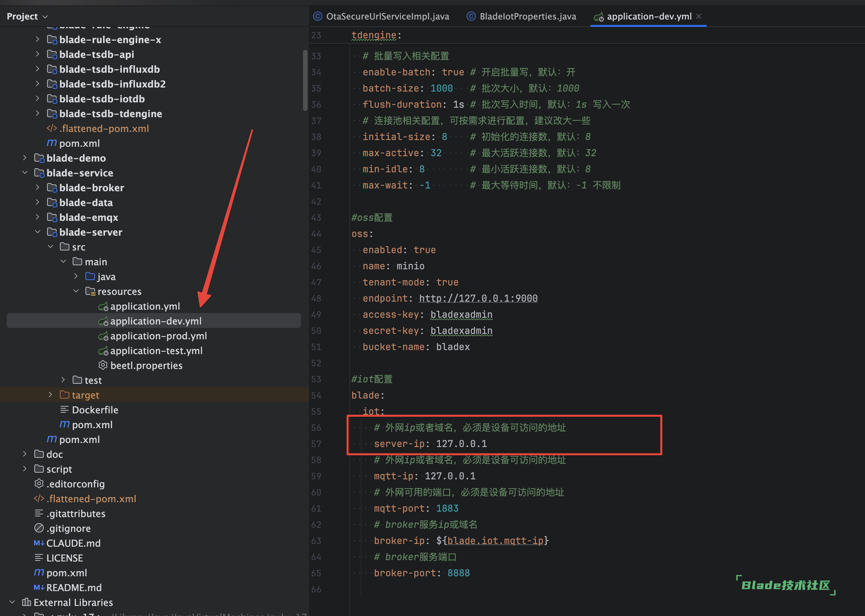Click the External Libraries icon
Screen dimensions: 865x616
[x=27, y=602]
